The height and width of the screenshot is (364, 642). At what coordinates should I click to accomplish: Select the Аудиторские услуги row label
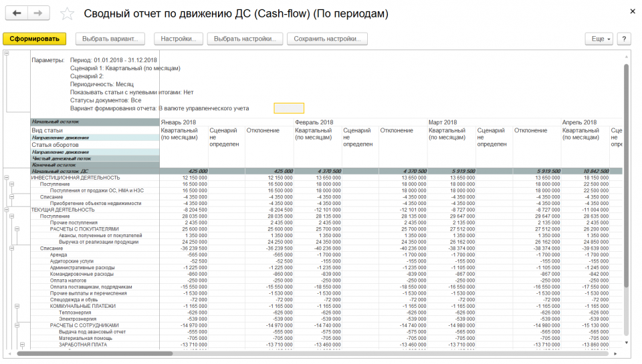(x=72, y=261)
